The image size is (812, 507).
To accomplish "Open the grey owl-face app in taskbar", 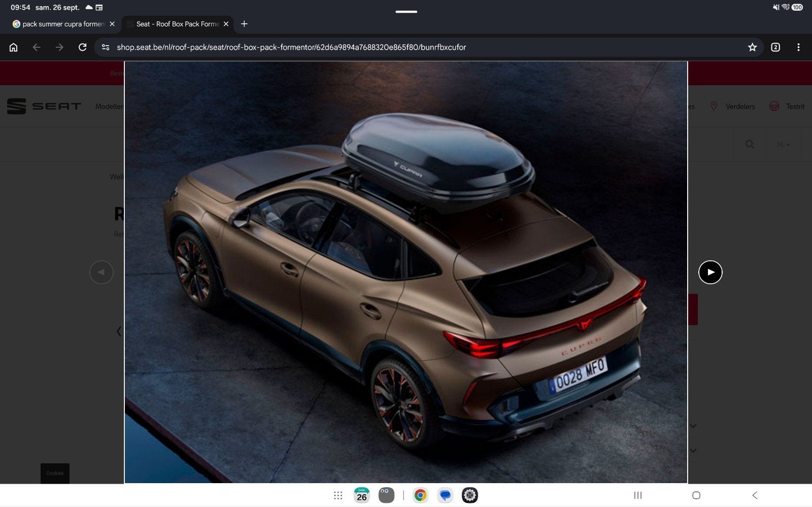I will pos(386,495).
